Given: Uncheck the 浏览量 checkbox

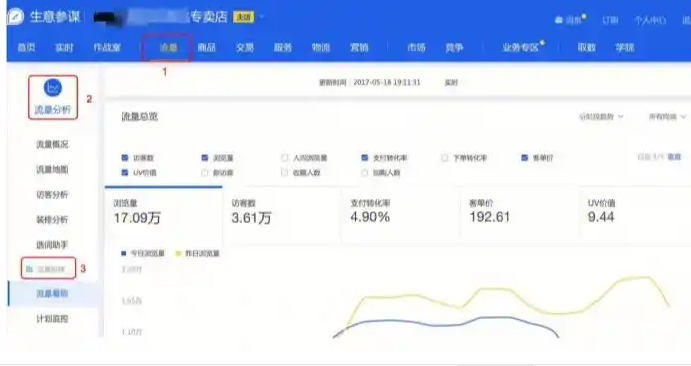Looking at the screenshot, I should [204, 158].
